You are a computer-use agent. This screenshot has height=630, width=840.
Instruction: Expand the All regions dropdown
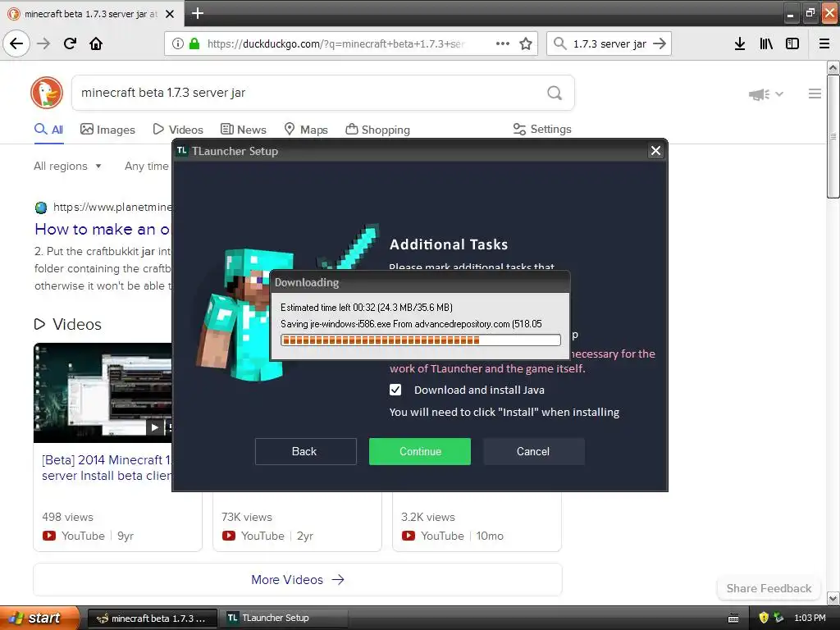pyautogui.click(x=67, y=166)
